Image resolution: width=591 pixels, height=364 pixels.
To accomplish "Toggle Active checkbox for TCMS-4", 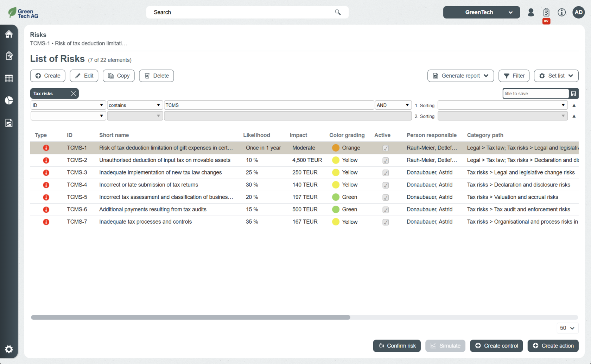I will click(x=386, y=185).
